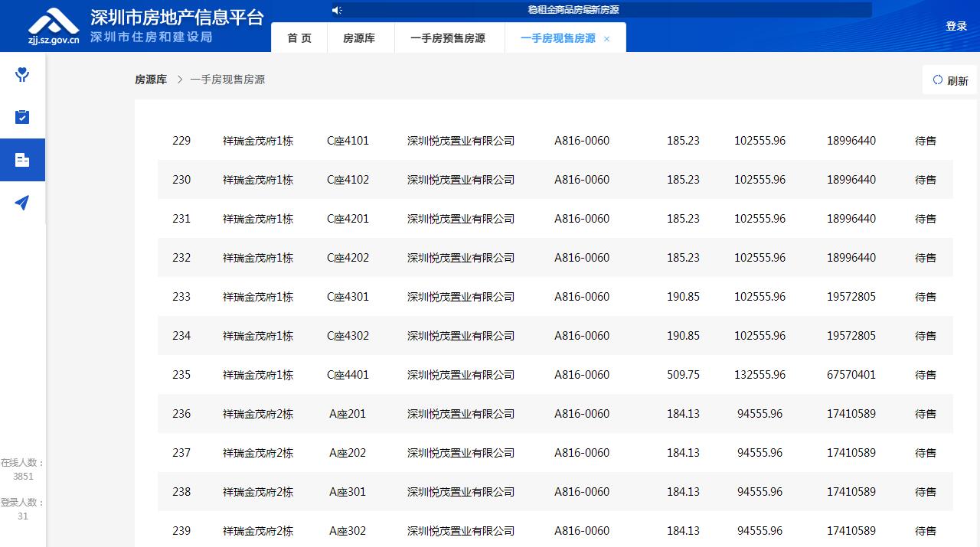Screen dimensions: 980x547
Task: Click the scrolling announcement 稳租金商品房最新房源
Action: (573, 10)
